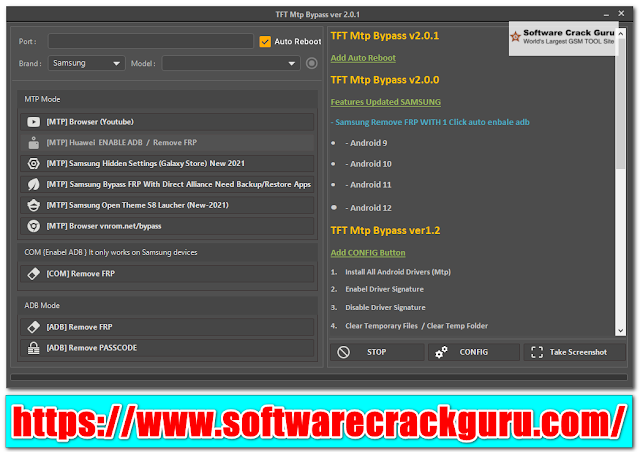Click the padlock icon for ADB Remove PASSCODE
Screen dimensions: 640x452
[33, 348]
